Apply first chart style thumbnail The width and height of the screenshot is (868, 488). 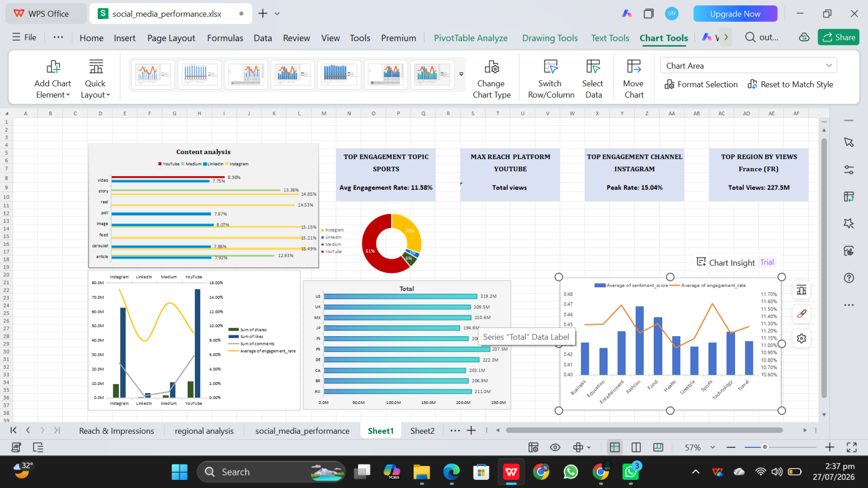(153, 74)
